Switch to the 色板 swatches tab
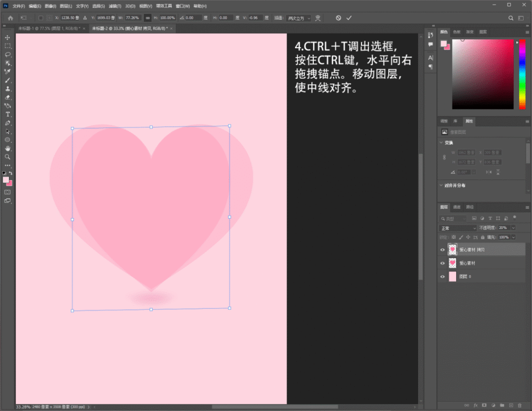532x411 pixels. tap(457, 32)
